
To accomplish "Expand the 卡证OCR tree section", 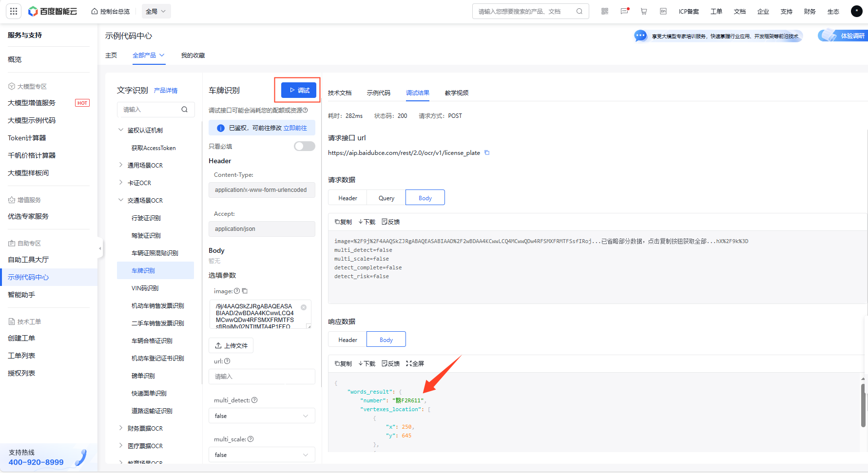I will click(x=121, y=183).
